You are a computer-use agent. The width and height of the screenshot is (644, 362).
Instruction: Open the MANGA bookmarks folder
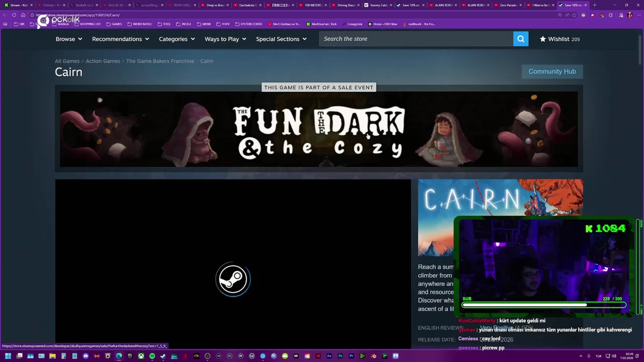(60, 24)
